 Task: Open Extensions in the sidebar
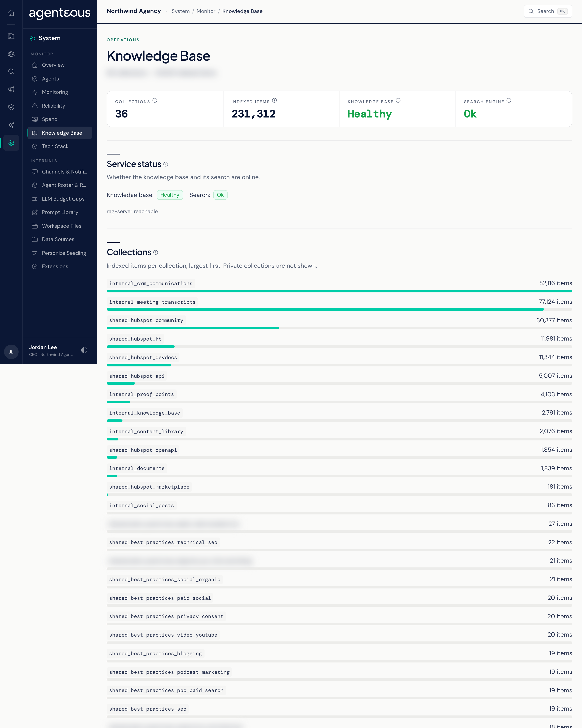pyautogui.click(x=60, y=266)
